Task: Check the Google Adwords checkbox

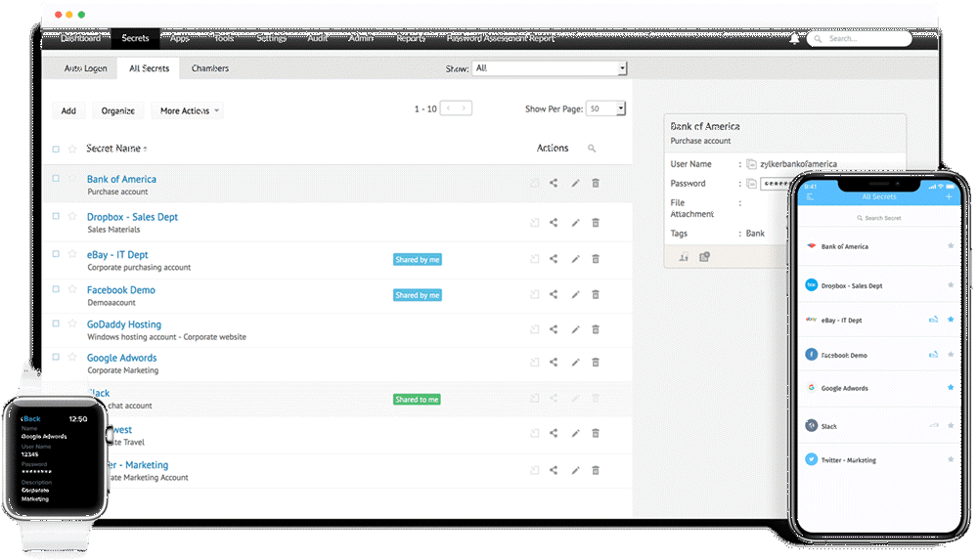Action: [56, 357]
